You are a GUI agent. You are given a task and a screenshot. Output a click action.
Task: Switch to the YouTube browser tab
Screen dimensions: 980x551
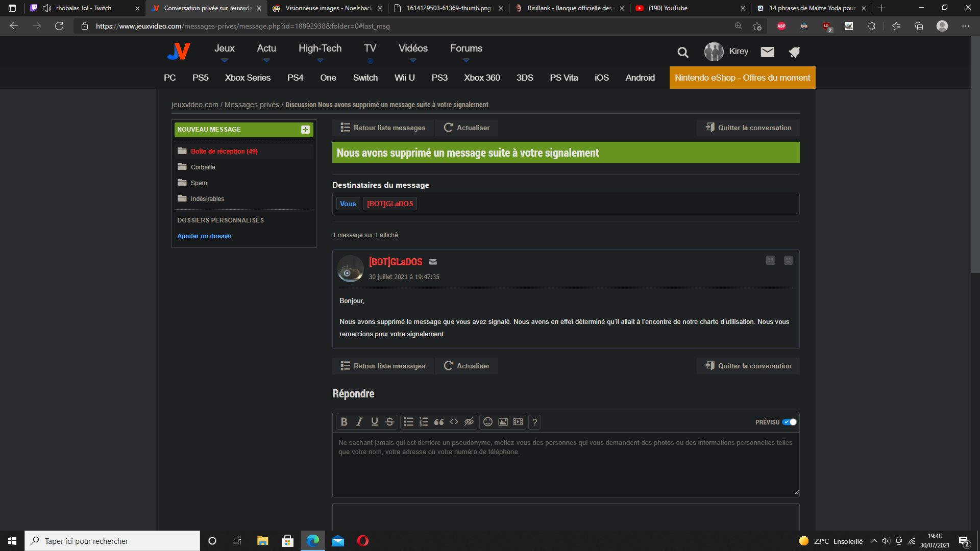pos(690,8)
